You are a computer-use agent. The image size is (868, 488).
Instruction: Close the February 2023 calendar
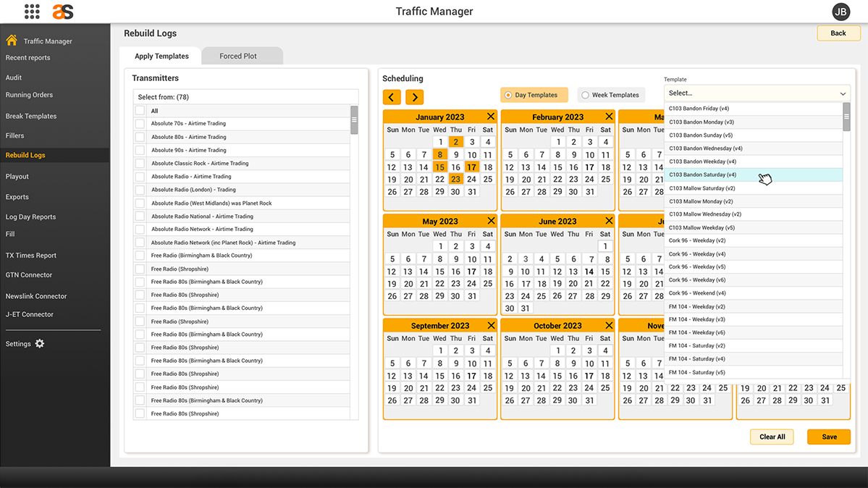coord(609,117)
